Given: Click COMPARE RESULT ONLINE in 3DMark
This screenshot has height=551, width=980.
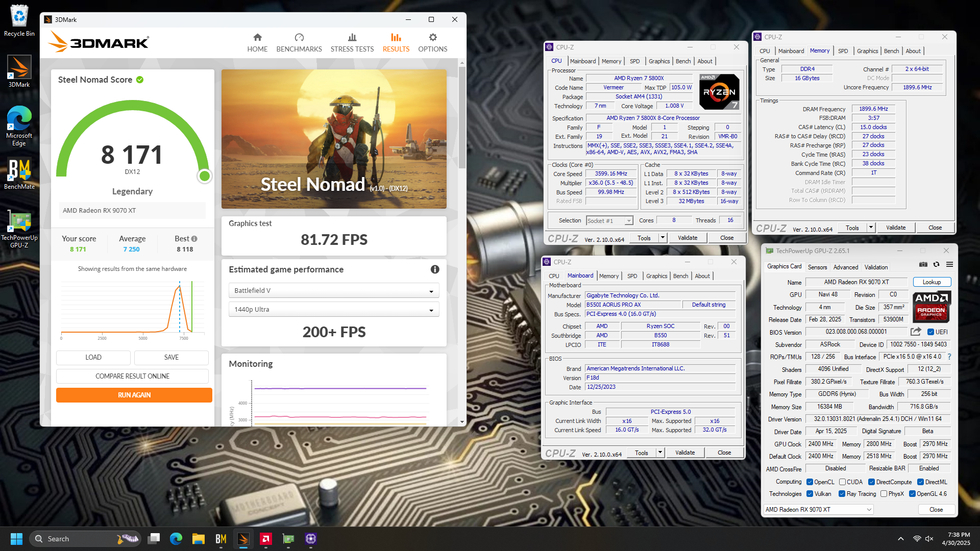Looking at the screenshot, I should pos(132,376).
